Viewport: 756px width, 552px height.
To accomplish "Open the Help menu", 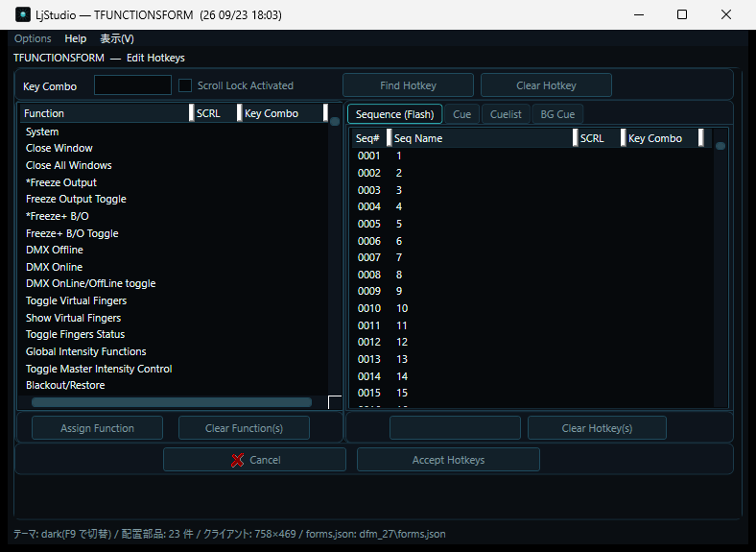I will click(x=76, y=38).
